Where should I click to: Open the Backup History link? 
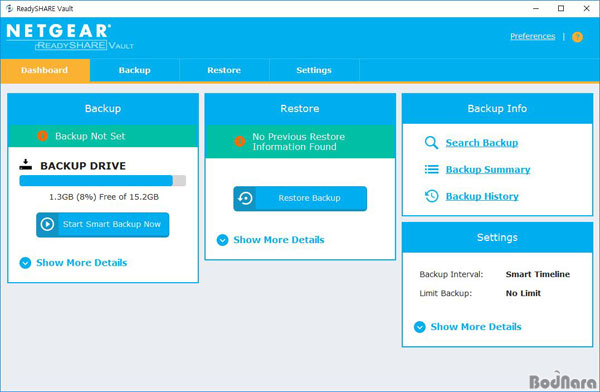pos(482,196)
